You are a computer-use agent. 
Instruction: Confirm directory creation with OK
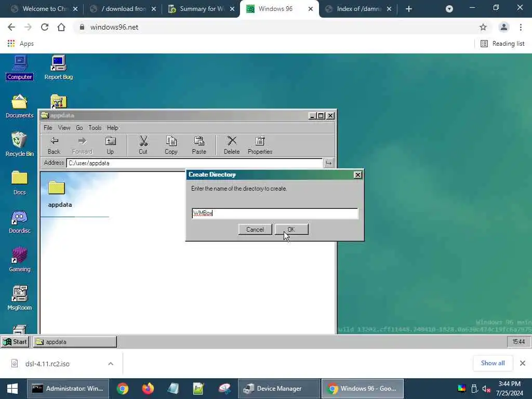coord(292,230)
